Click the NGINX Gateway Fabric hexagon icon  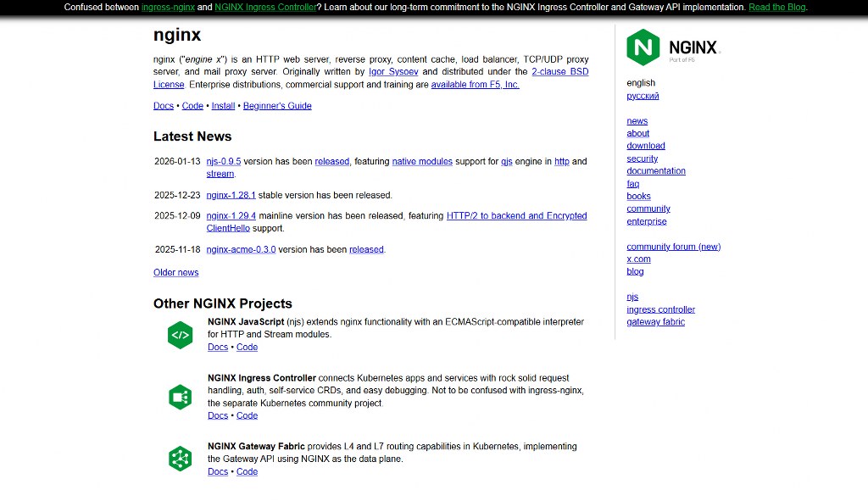180,459
